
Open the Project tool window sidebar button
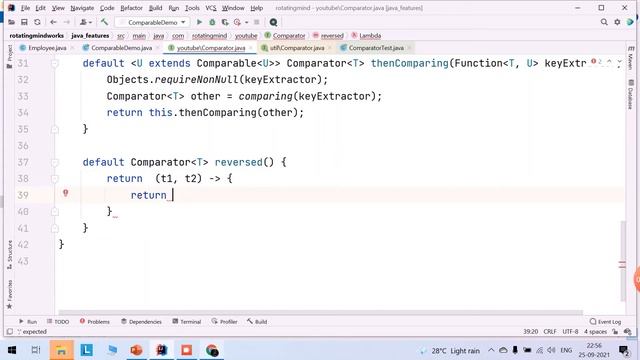9,56
